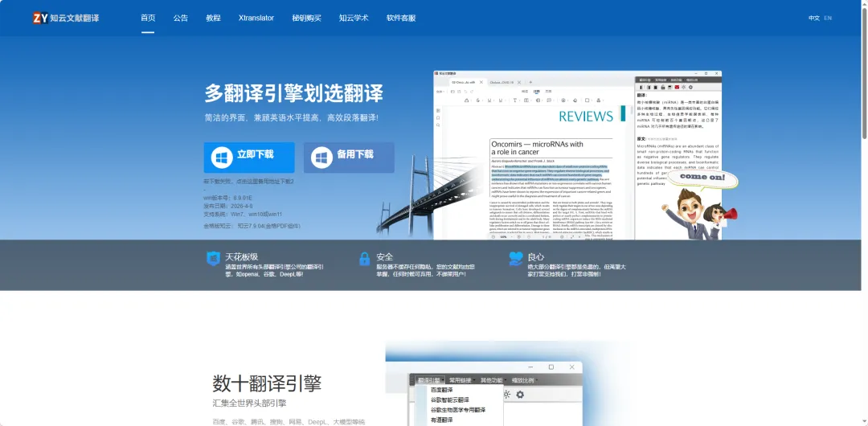Click the 天花板级 feature title
The image size is (868, 426).
(x=241, y=257)
